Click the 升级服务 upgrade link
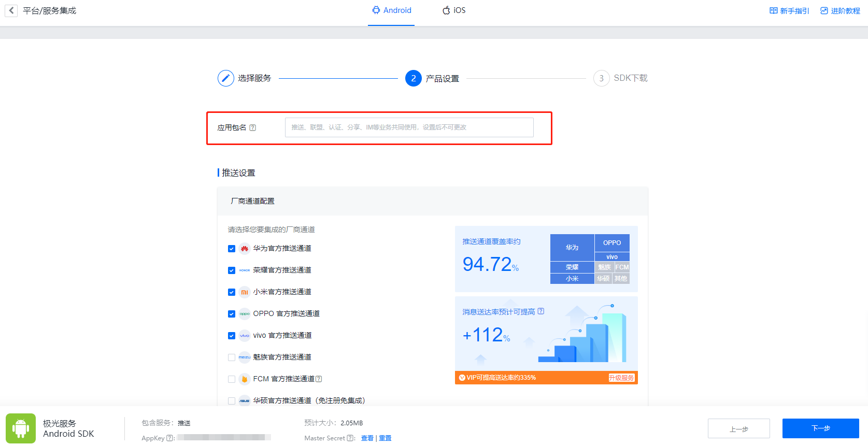 pos(621,378)
